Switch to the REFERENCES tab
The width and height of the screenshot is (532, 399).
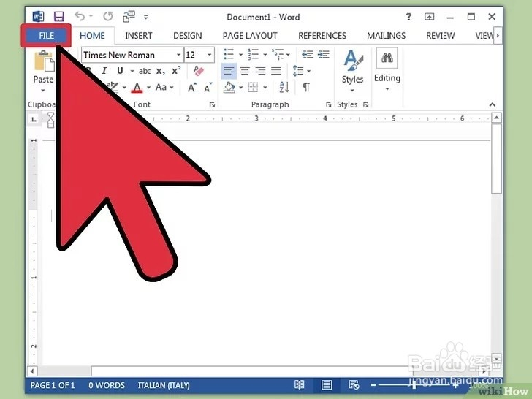point(322,36)
